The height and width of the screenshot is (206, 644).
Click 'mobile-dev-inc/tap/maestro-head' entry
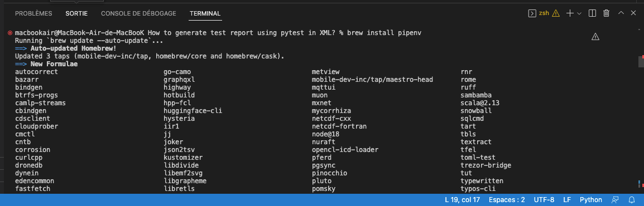click(x=373, y=80)
